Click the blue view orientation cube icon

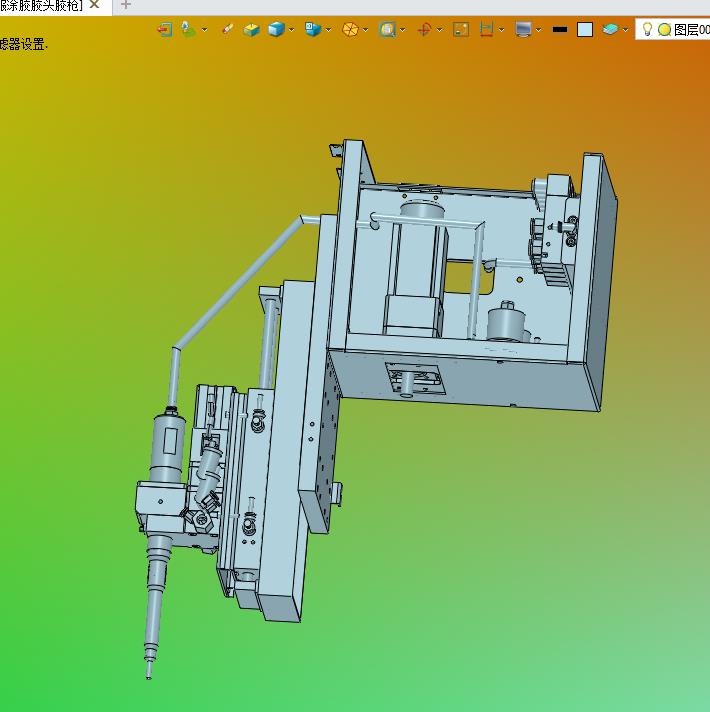point(313,30)
